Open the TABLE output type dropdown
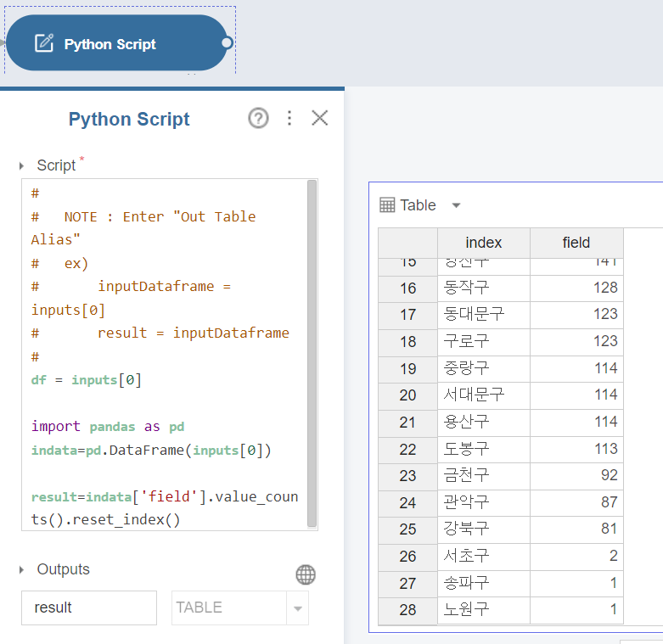Viewport: 663px width, 644px height. 297,608
